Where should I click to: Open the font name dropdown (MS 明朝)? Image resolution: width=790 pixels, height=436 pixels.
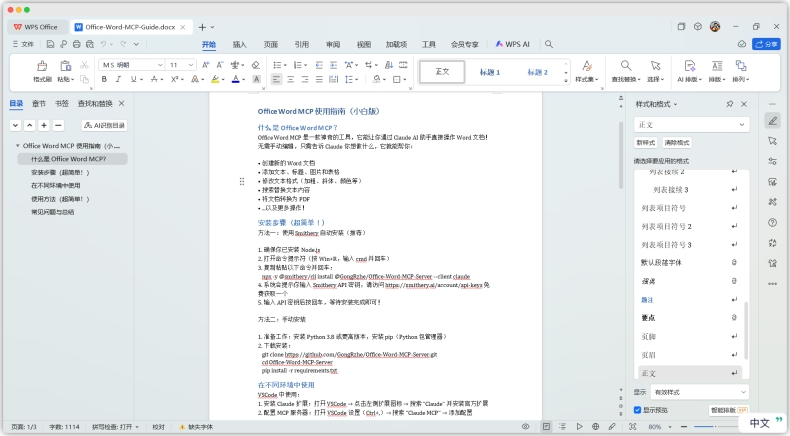(x=160, y=65)
